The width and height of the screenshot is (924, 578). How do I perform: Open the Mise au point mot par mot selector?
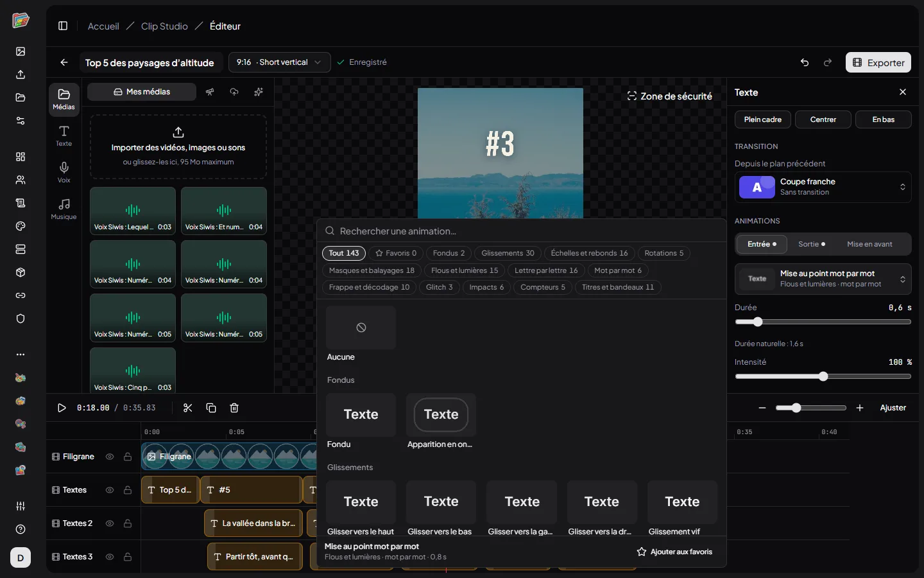[823, 279]
